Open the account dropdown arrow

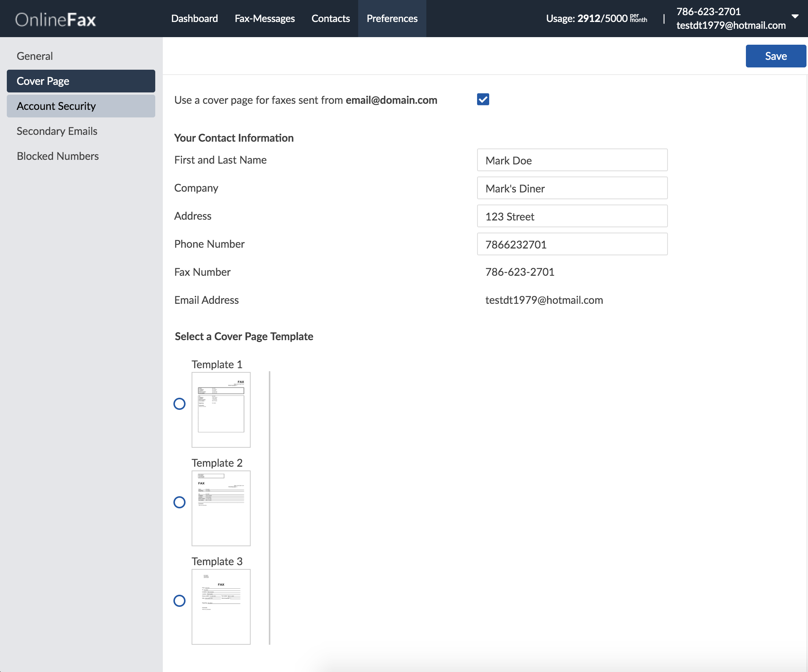pyautogui.click(x=795, y=16)
